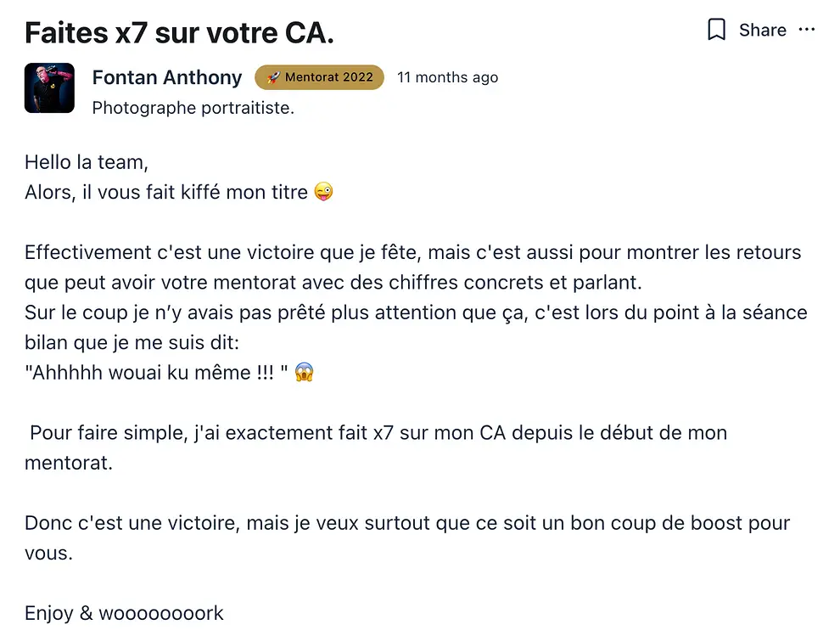The height and width of the screenshot is (630, 840).
Task: Click the paragraph starting Donc c'est une victoire
Action: point(407,537)
